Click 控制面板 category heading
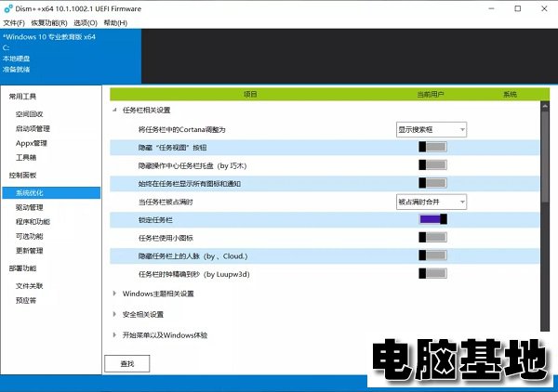This screenshot has height=392, width=558. click(22, 176)
